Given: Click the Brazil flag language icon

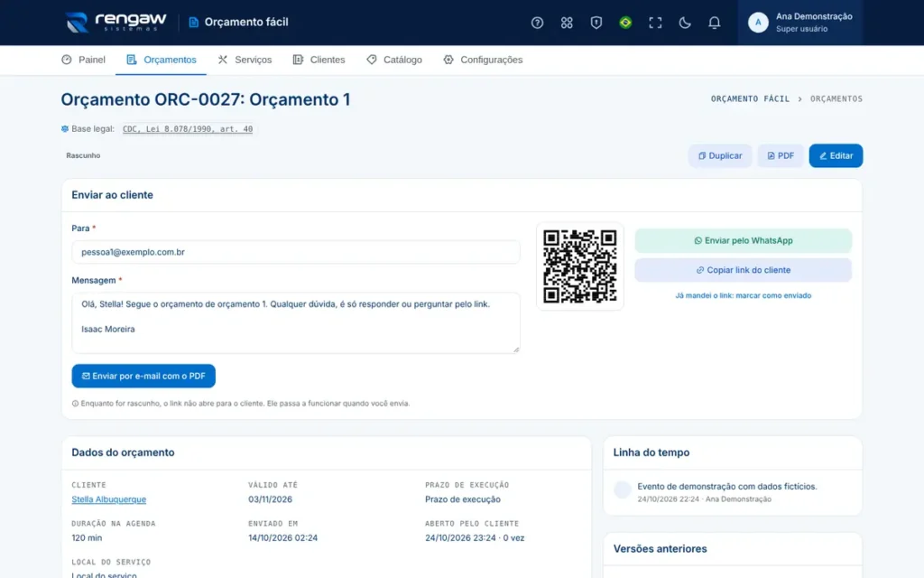Looking at the screenshot, I should 625,23.
